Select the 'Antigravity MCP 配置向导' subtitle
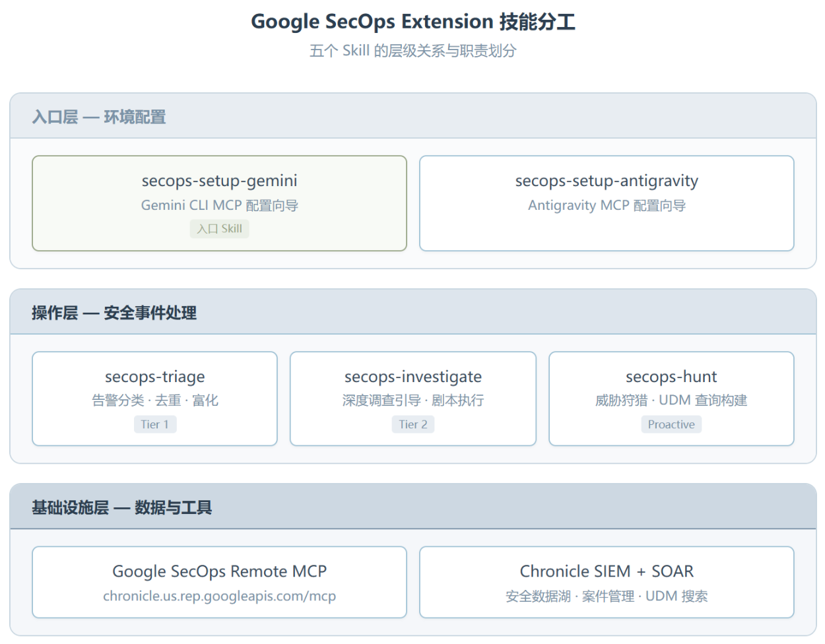Screen dimensions: 825x644 click(607, 205)
